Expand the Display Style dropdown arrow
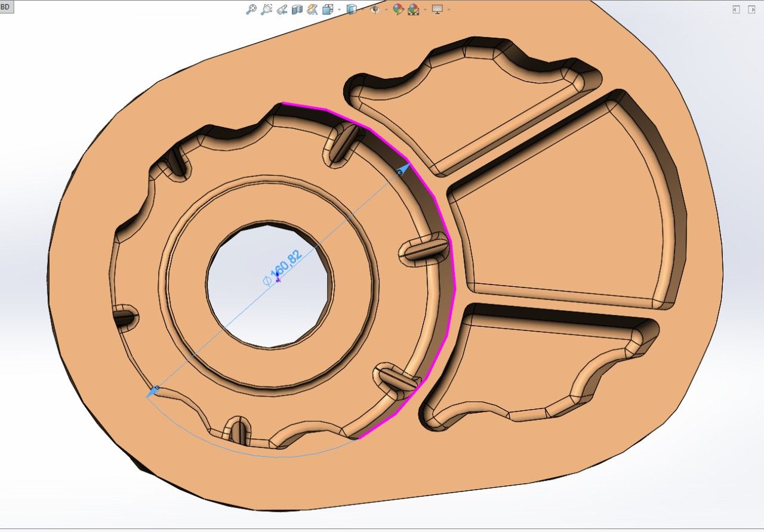Screen dimensions: 764x532 pyautogui.click(x=362, y=10)
